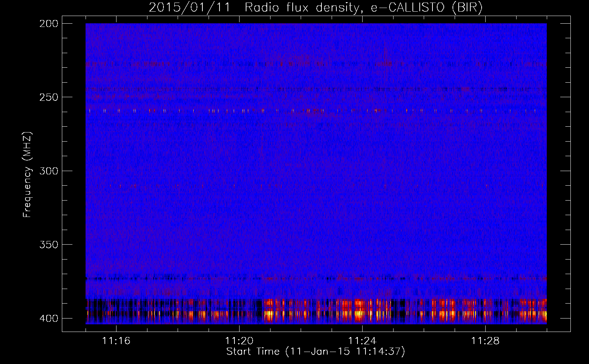Click the 200 frequency tick label
Screen dimensions: 589x364
tap(48, 24)
